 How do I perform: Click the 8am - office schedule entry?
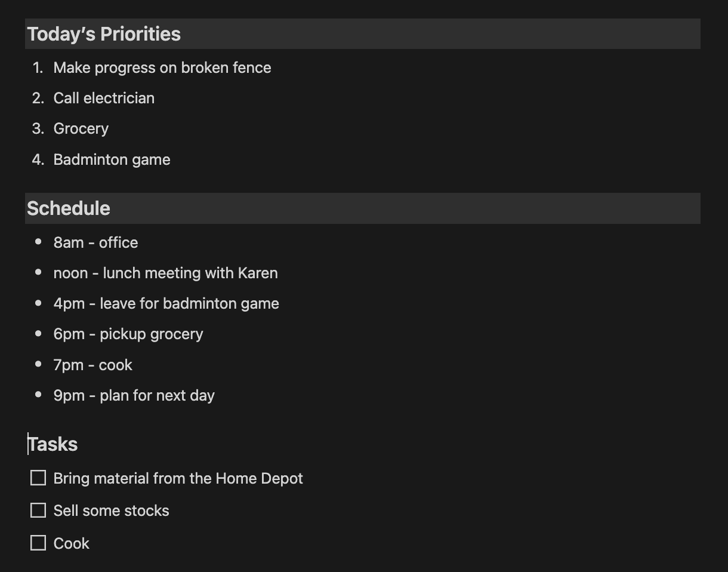click(x=95, y=242)
